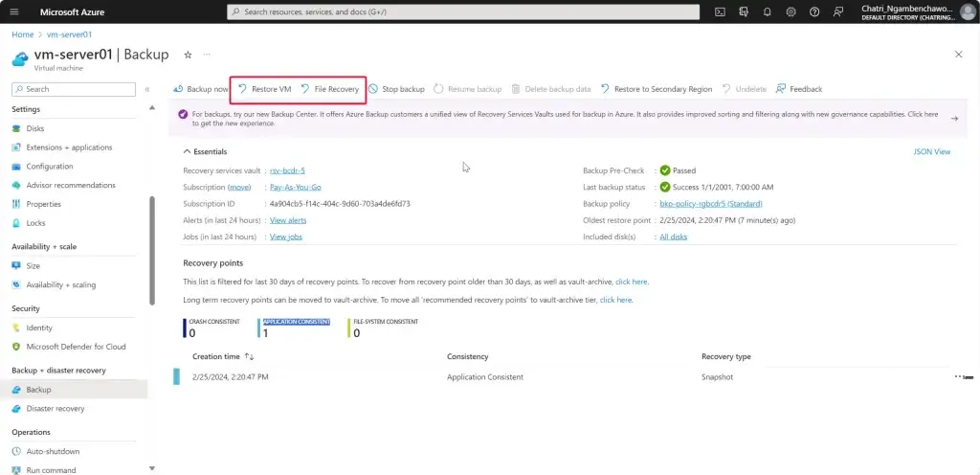The height and width of the screenshot is (475, 980).
Task: Open View jobs link
Action: tap(286, 237)
